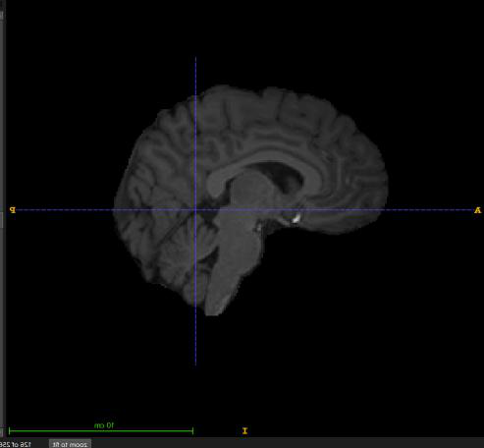
Task: Click the bright white spot in the brain slice
Action: [296, 218]
